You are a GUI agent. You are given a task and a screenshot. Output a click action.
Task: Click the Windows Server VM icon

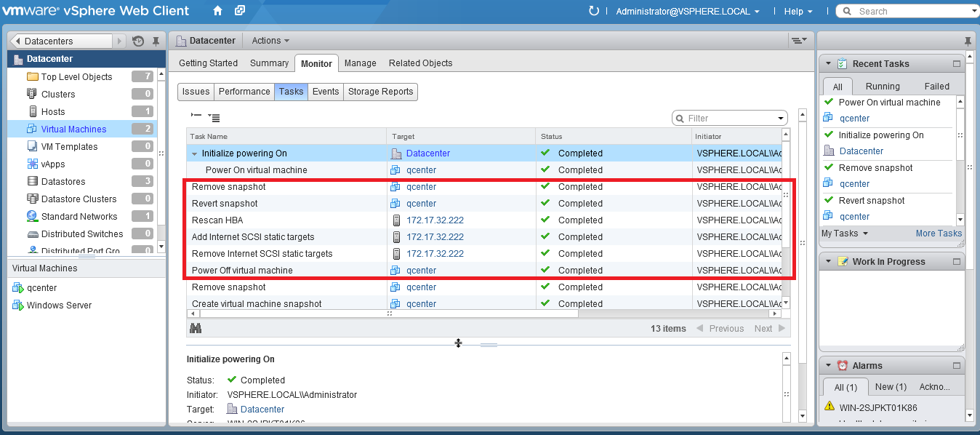(17, 306)
